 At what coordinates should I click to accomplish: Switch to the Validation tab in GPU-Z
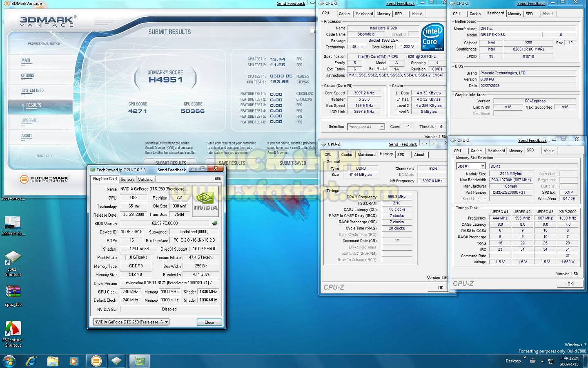pyautogui.click(x=146, y=179)
